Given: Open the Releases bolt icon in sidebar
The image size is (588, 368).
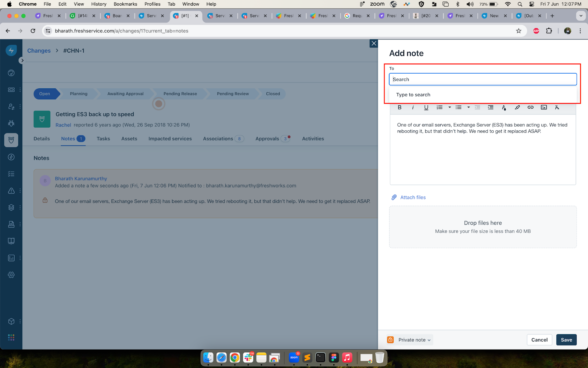Looking at the screenshot, I should (x=11, y=157).
